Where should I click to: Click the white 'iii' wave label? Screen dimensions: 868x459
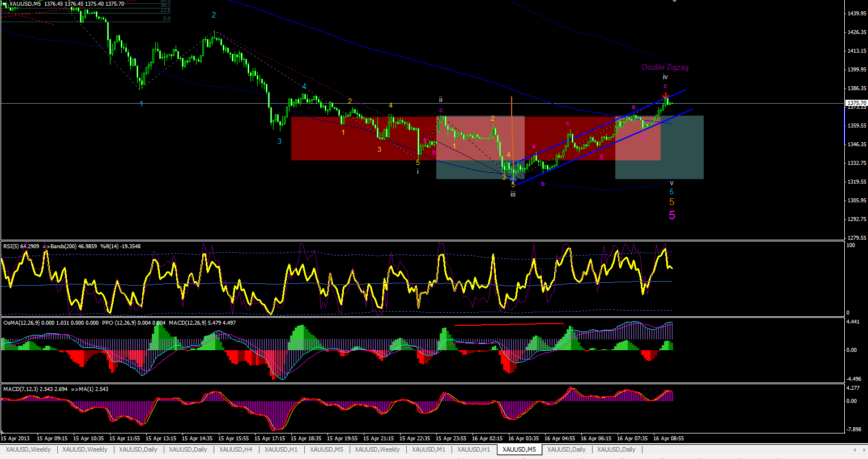click(513, 194)
